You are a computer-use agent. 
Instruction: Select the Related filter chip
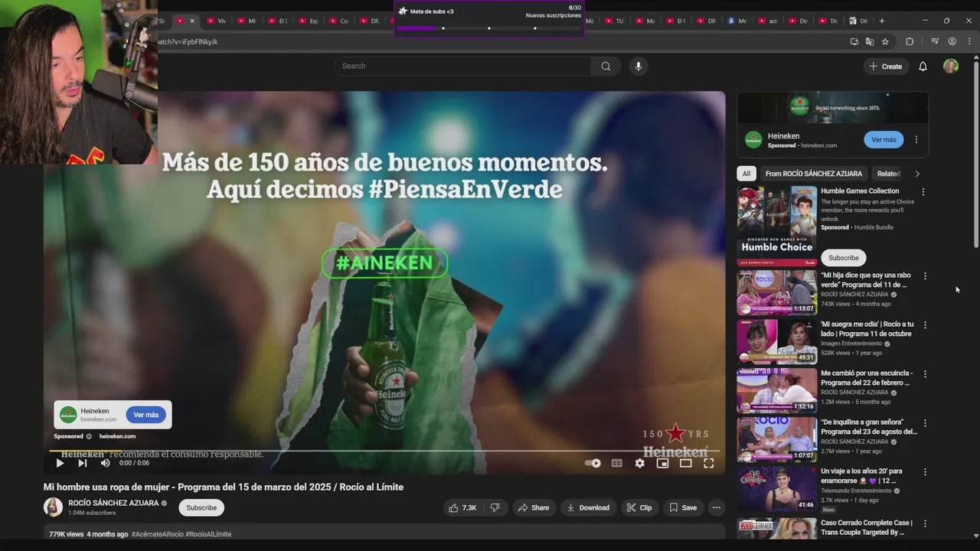point(888,174)
